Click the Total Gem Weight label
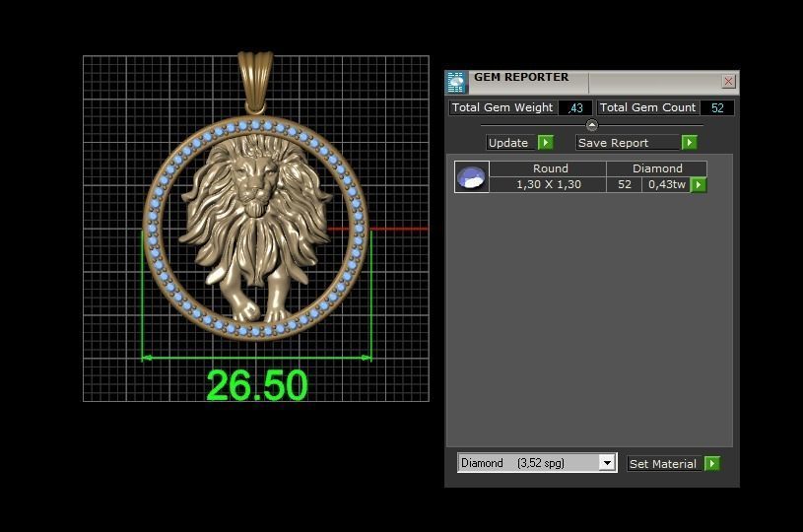The width and height of the screenshot is (803, 532). coord(502,107)
